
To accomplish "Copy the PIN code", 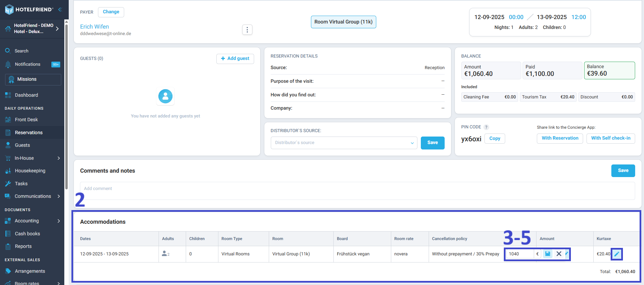I will 495,138.
